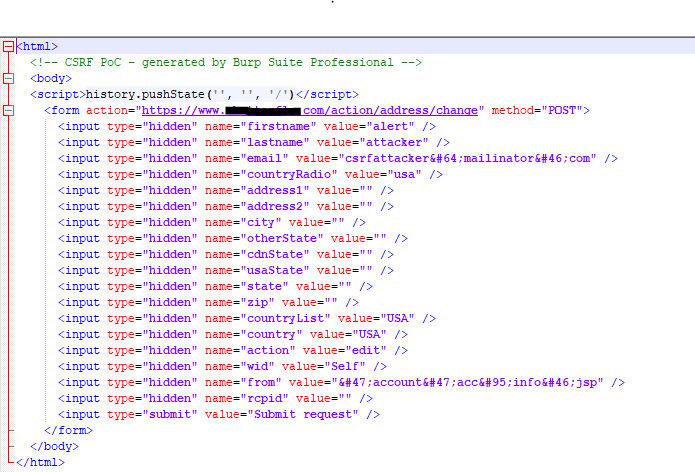695x472 pixels.
Task: Click the email input name attribute
Action: [x=246, y=158]
